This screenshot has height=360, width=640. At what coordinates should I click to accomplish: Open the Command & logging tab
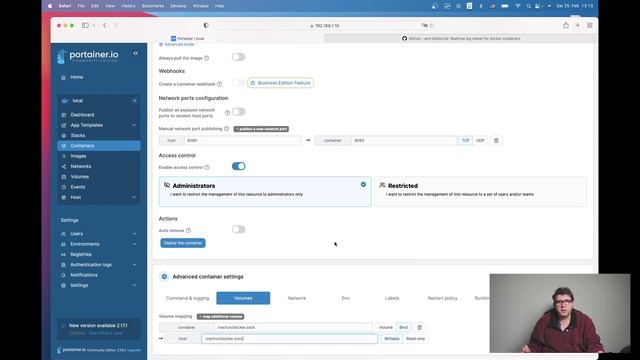click(x=187, y=298)
